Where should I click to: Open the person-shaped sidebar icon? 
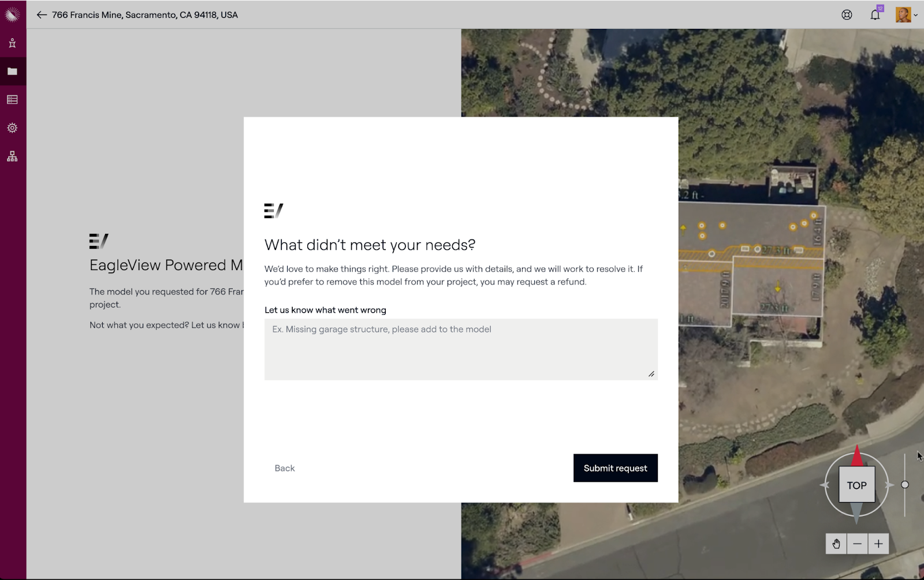coord(12,43)
